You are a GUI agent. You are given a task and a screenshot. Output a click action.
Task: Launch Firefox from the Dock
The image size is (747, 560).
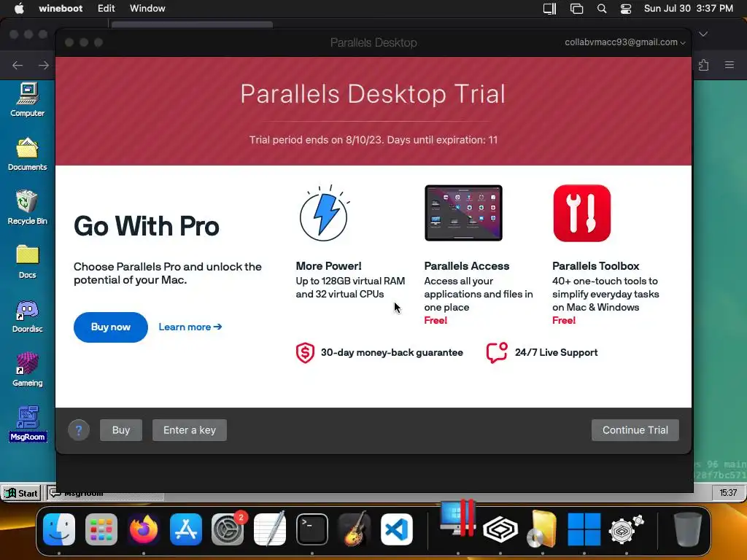(x=144, y=529)
